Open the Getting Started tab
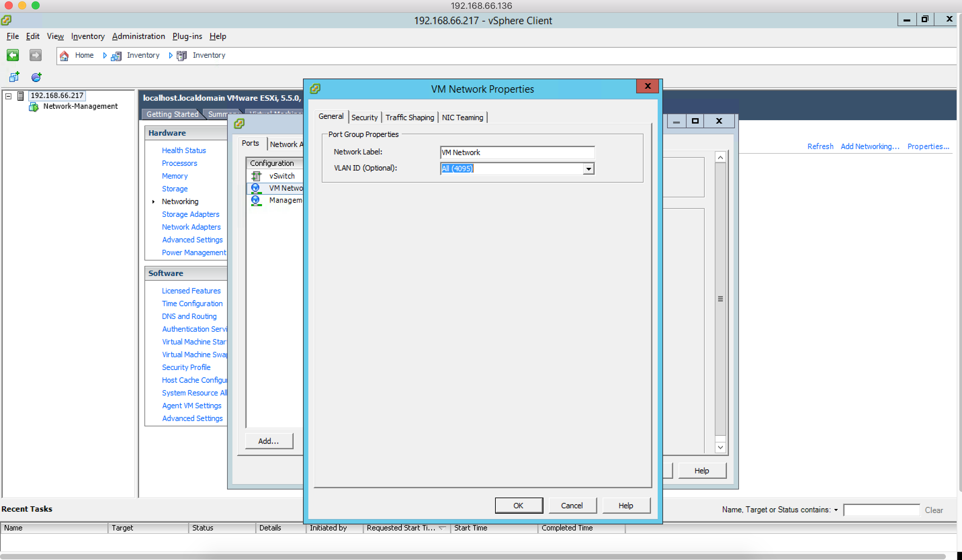962x560 pixels. pyautogui.click(x=172, y=114)
